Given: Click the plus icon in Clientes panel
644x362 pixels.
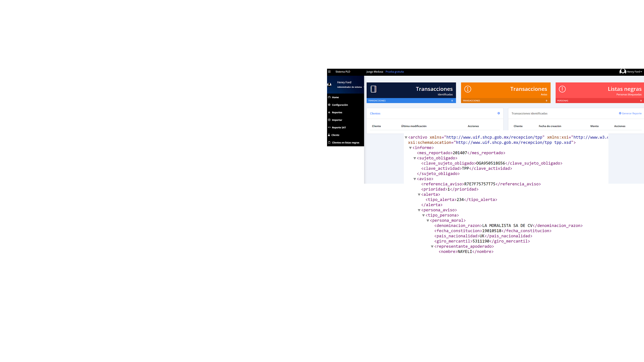Looking at the screenshot, I should click(498, 113).
